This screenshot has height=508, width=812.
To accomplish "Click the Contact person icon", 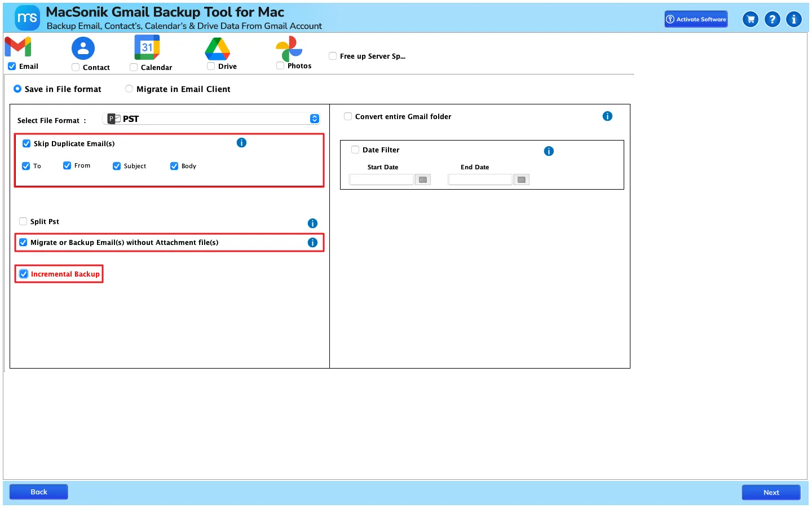I will [x=83, y=49].
